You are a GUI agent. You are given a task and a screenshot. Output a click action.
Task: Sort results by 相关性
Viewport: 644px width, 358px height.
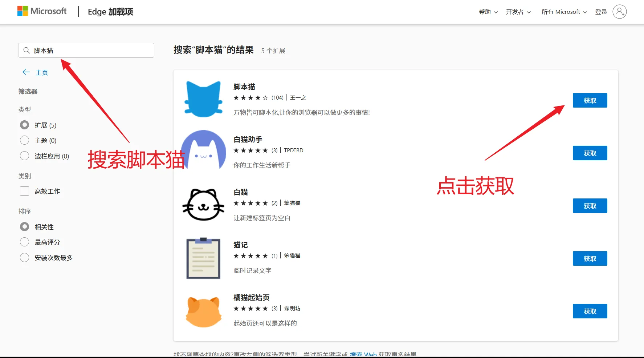click(24, 227)
